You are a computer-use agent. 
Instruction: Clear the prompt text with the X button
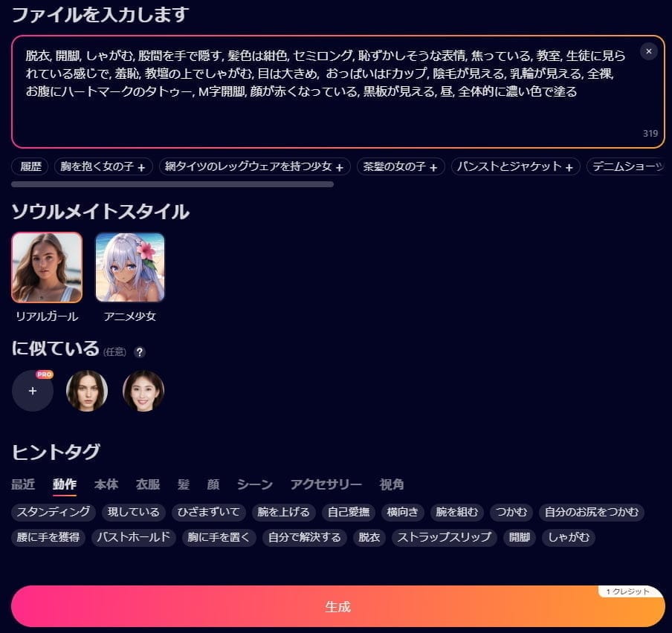click(x=648, y=51)
